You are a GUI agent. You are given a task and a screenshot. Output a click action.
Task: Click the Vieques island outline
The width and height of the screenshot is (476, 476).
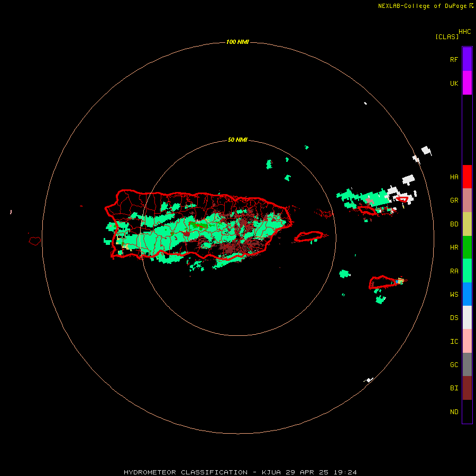(x=309, y=236)
